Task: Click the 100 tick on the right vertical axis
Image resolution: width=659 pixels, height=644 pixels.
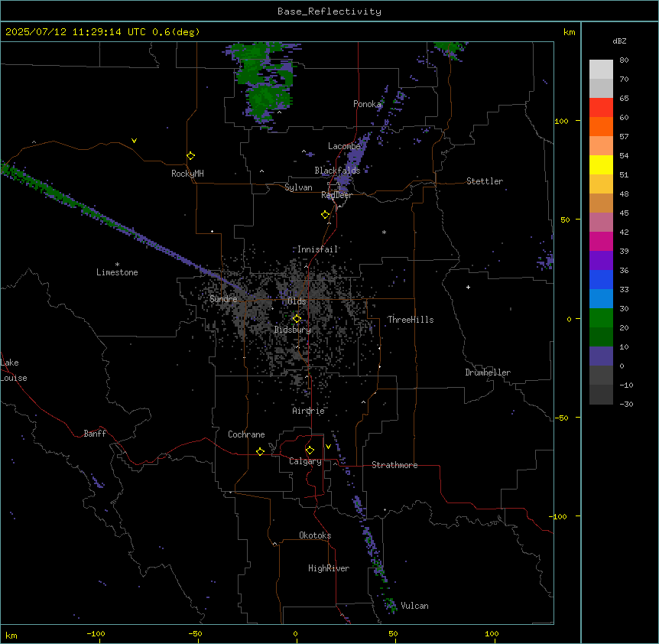Action: pos(561,121)
